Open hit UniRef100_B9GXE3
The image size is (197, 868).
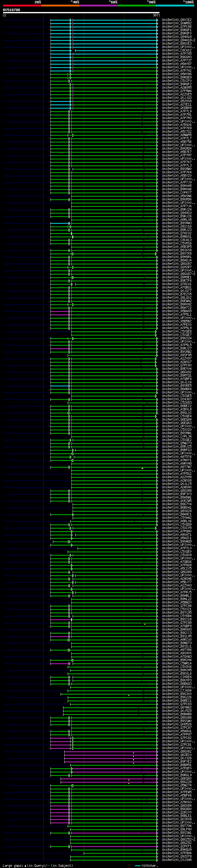click(x=176, y=43)
